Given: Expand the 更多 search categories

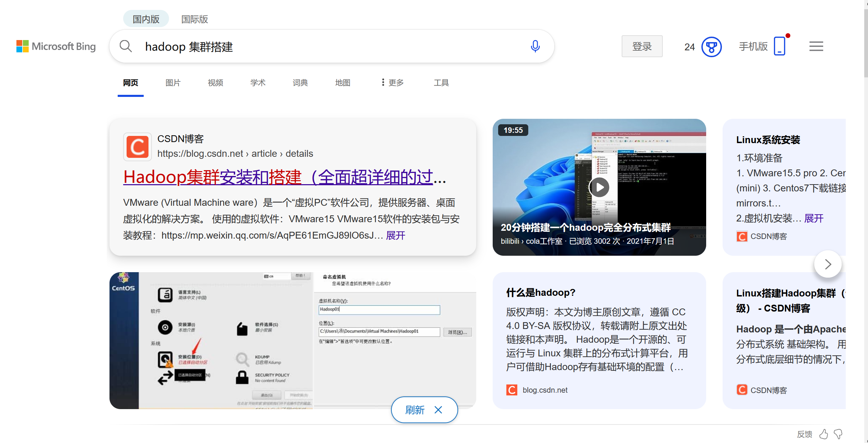Looking at the screenshot, I should [392, 83].
